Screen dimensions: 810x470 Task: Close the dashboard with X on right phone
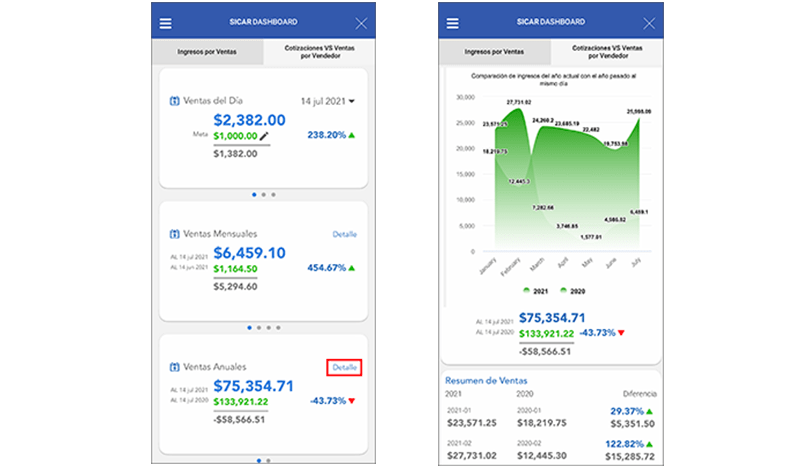tap(648, 23)
